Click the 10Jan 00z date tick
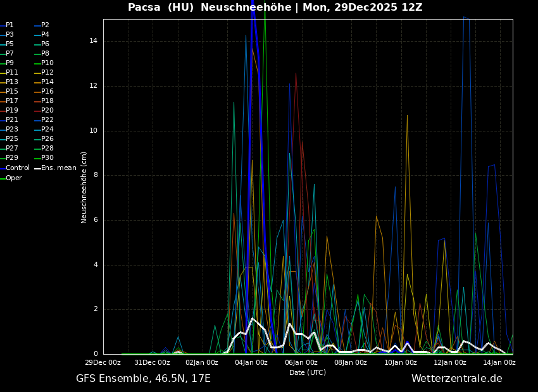The width and height of the screenshot is (538, 392). click(x=401, y=363)
